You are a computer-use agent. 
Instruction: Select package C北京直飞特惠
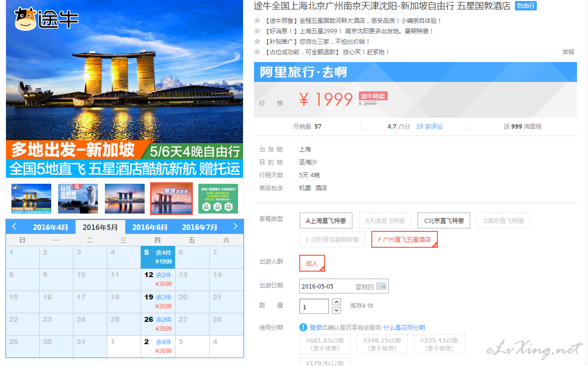(444, 220)
